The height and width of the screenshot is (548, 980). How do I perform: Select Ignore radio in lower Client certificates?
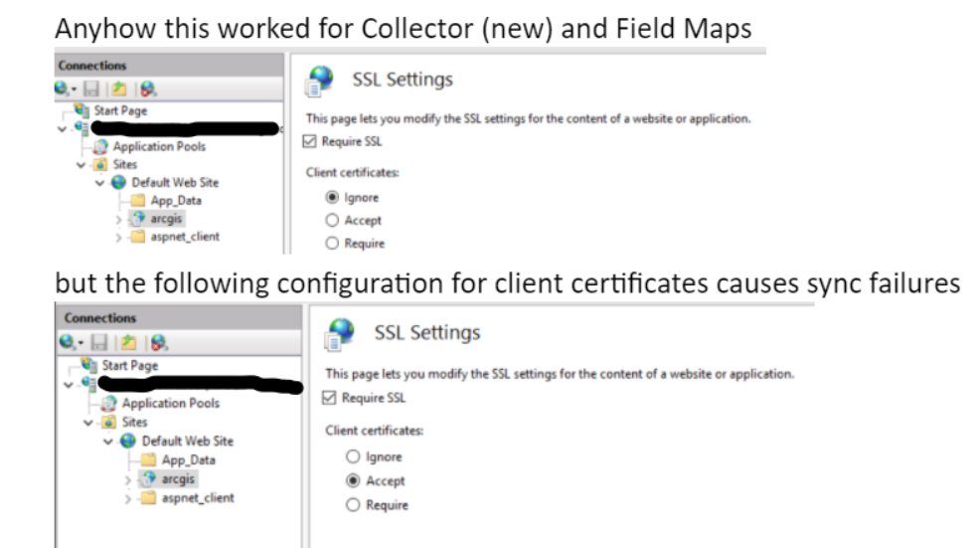[x=353, y=457]
